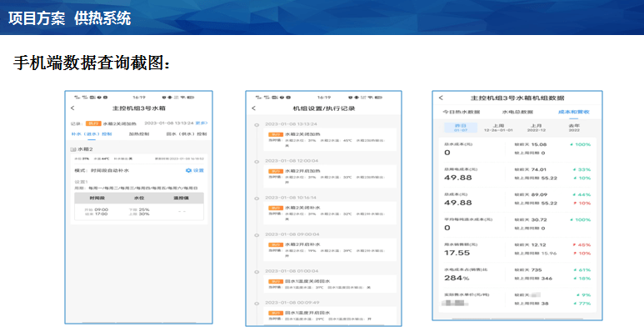Click the green 77% change indicator
644x327 pixels.
582,303
